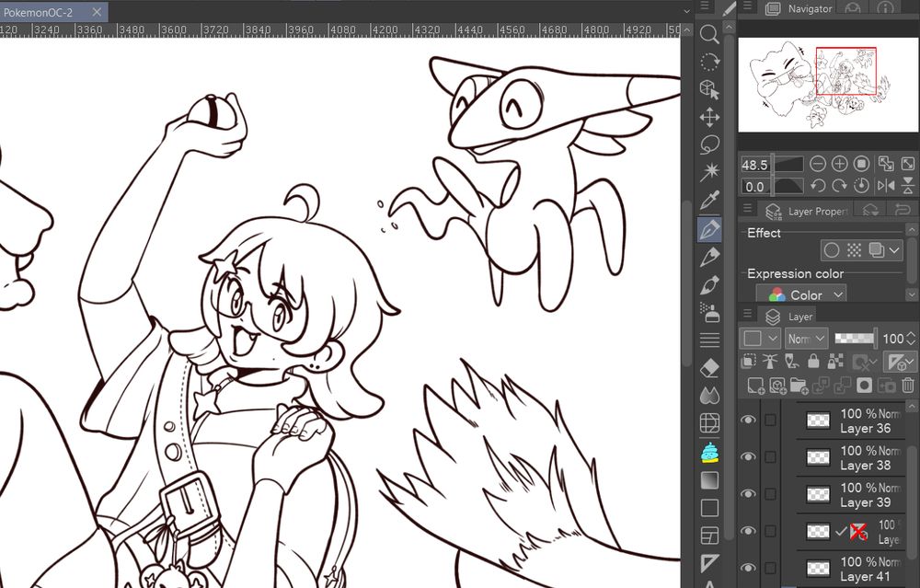Switch to the Information tab beside Navigator
This screenshot has width=920, height=588.
pyautogui.click(x=885, y=8)
